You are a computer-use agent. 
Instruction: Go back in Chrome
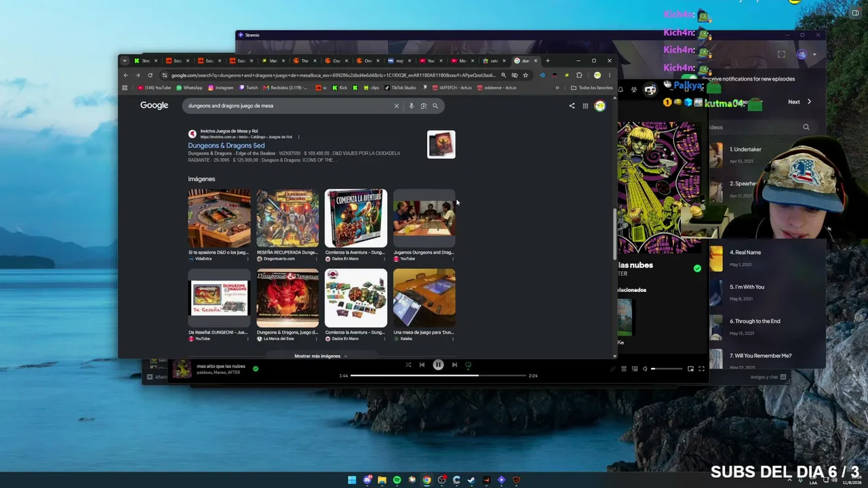[x=125, y=75]
